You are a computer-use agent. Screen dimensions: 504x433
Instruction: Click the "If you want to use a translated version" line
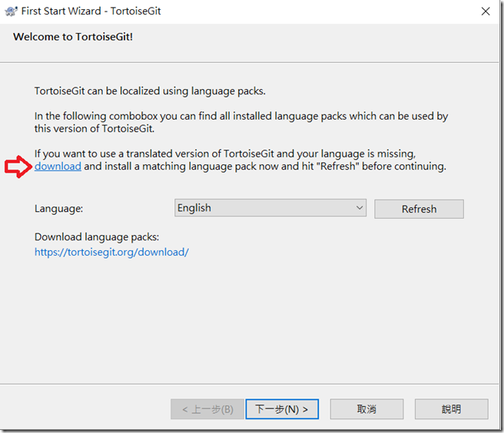pyautogui.click(x=225, y=154)
